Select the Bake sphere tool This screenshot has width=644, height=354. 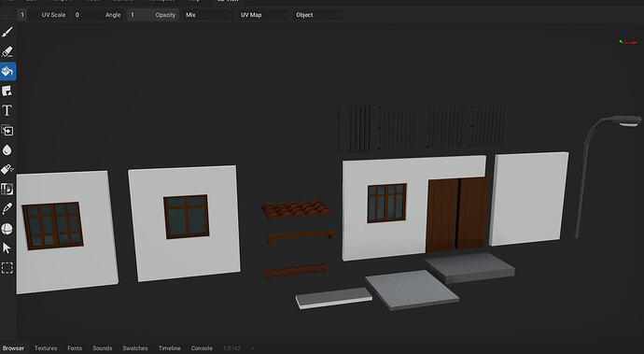tap(7, 229)
